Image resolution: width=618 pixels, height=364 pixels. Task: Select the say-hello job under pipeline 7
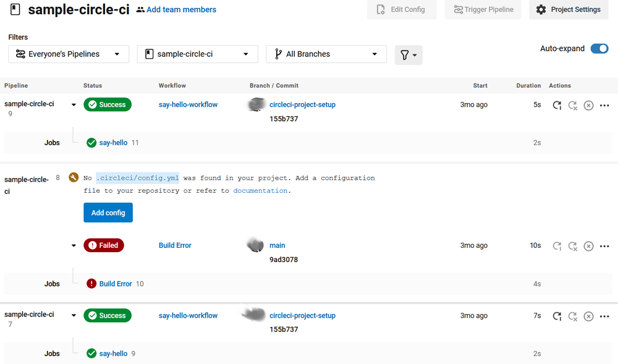point(112,353)
